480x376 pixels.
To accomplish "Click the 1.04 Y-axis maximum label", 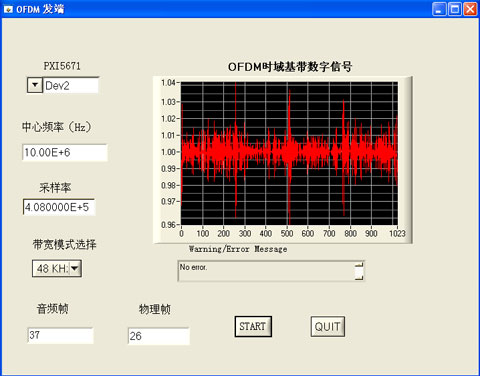I will point(168,83).
